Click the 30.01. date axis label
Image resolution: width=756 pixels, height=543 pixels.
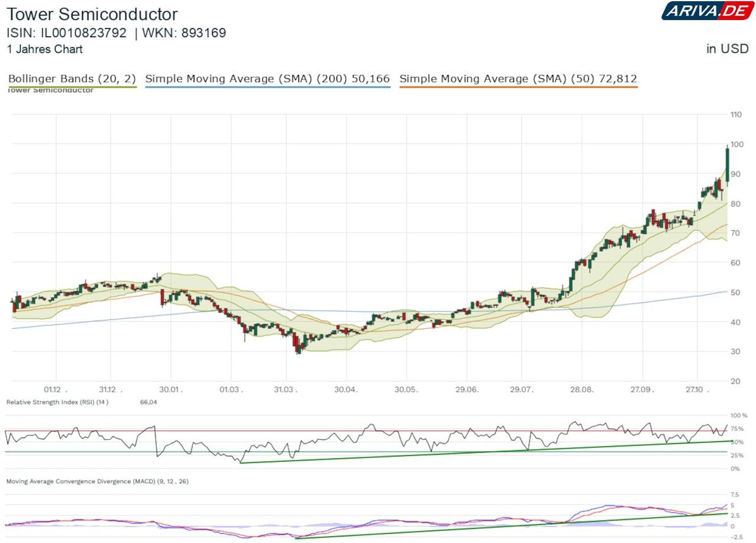point(171,389)
